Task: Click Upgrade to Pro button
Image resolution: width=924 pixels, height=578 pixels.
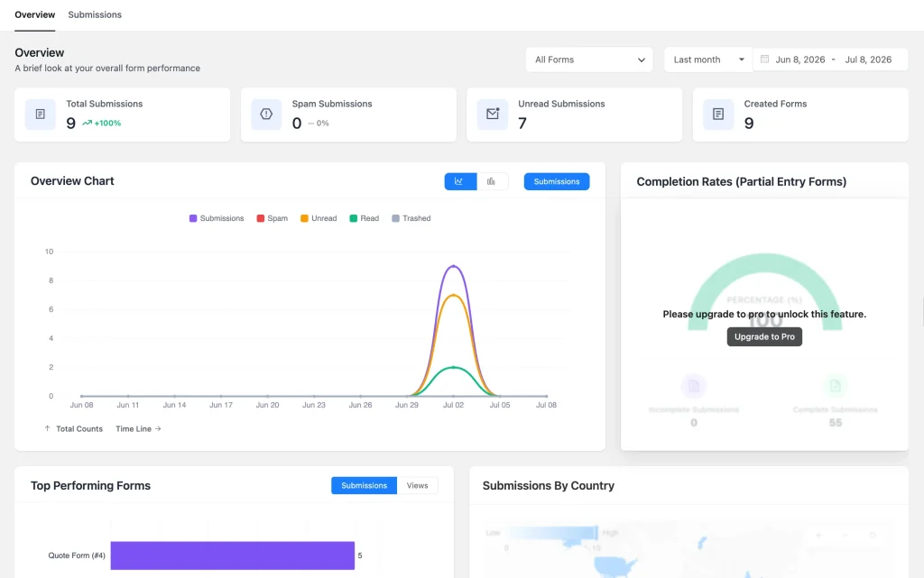Action: (764, 336)
